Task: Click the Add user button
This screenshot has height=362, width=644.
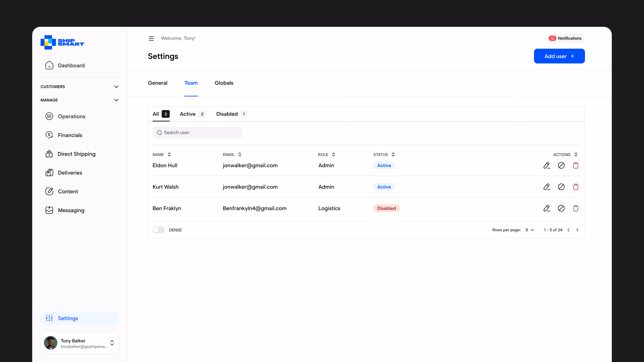Action: click(x=559, y=56)
